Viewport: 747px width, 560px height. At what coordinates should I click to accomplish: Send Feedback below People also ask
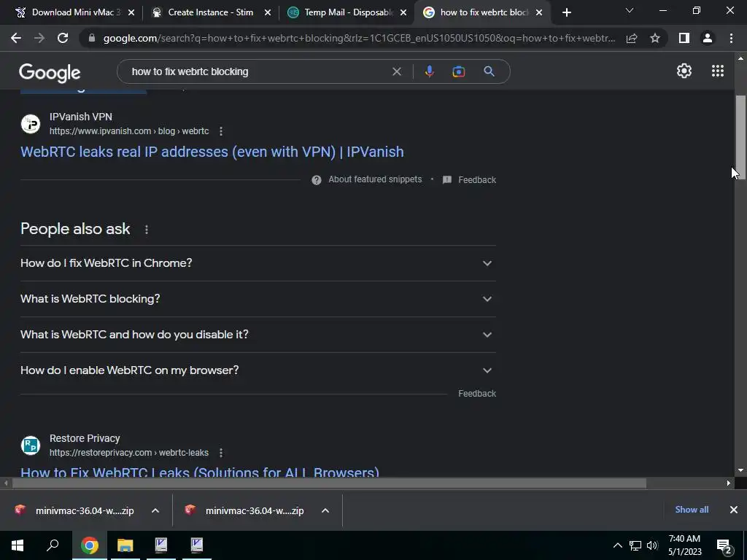477,394
